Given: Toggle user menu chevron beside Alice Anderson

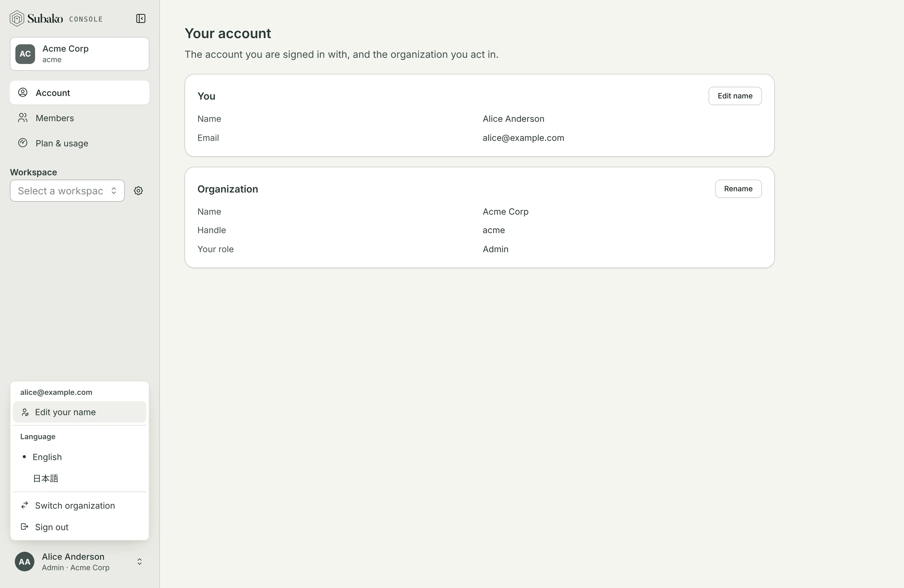Looking at the screenshot, I should 139,562.
